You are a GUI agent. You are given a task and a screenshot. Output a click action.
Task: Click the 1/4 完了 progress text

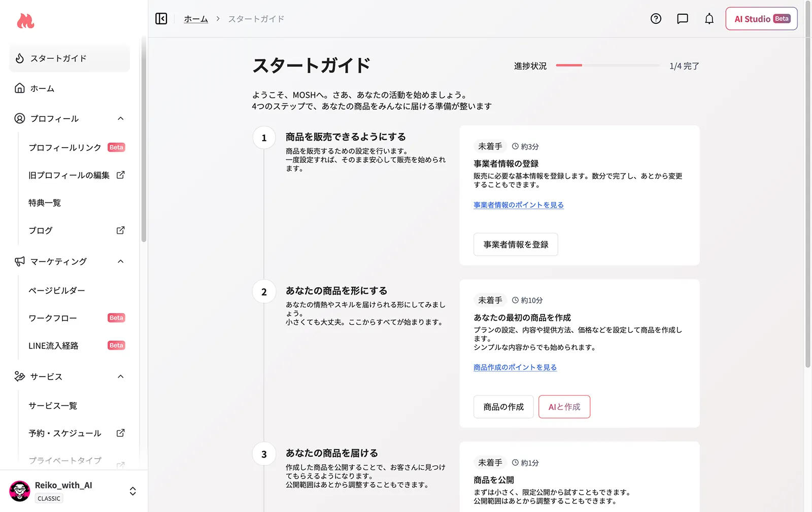(x=684, y=66)
